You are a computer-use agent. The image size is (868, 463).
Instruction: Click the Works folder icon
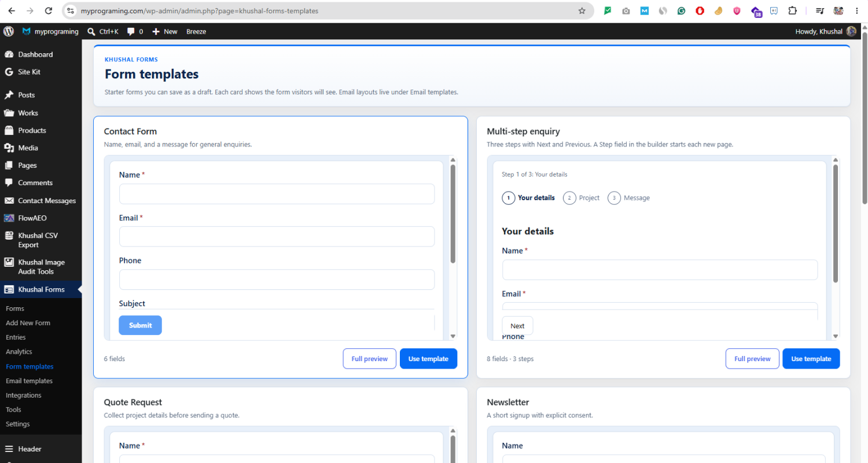pos(9,113)
